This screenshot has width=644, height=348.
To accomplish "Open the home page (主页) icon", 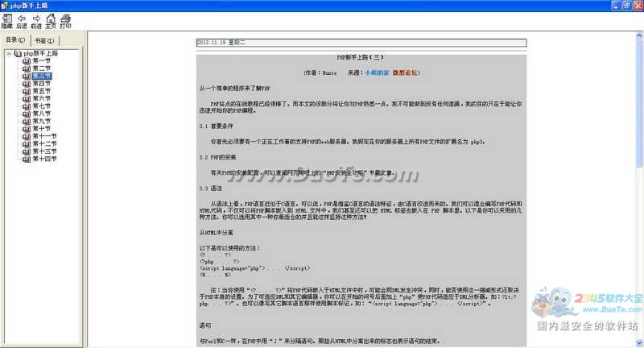I will point(51,22).
